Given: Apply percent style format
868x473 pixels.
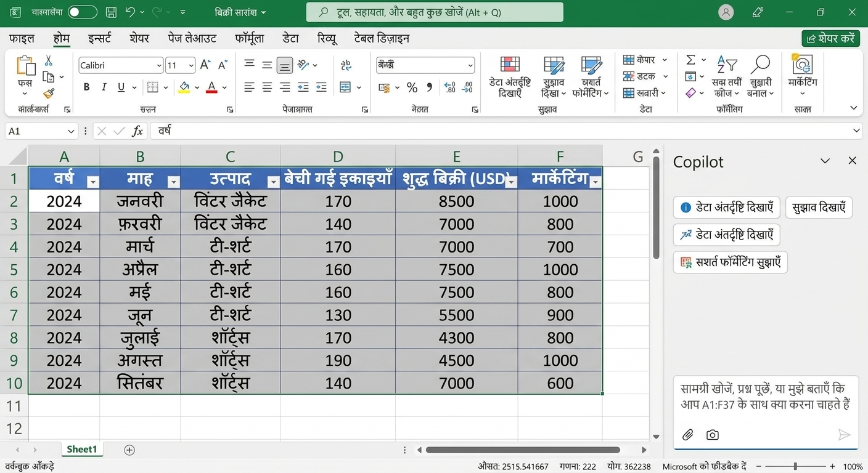Looking at the screenshot, I should [412, 87].
